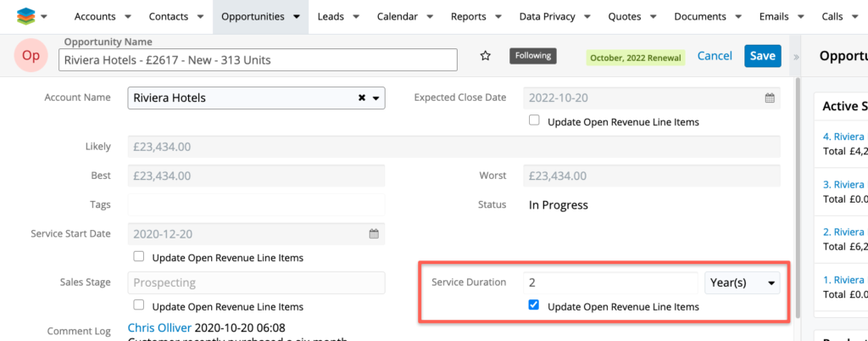Click the Best amount field
This screenshot has height=341, width=868.
(256, 176)
